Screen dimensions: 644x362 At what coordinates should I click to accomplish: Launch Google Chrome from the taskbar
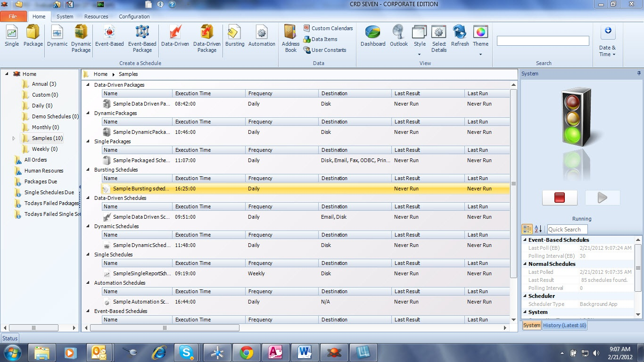tap(246, 352)
